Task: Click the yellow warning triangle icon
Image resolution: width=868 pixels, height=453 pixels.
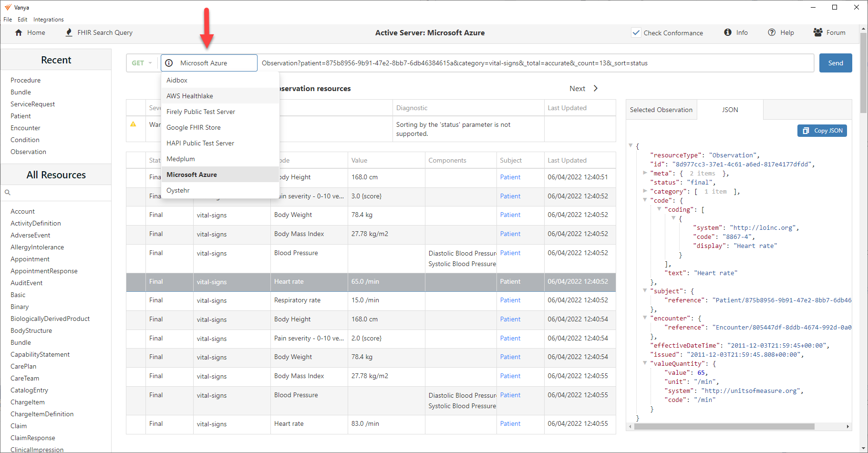Action: [x=133, y=124]
